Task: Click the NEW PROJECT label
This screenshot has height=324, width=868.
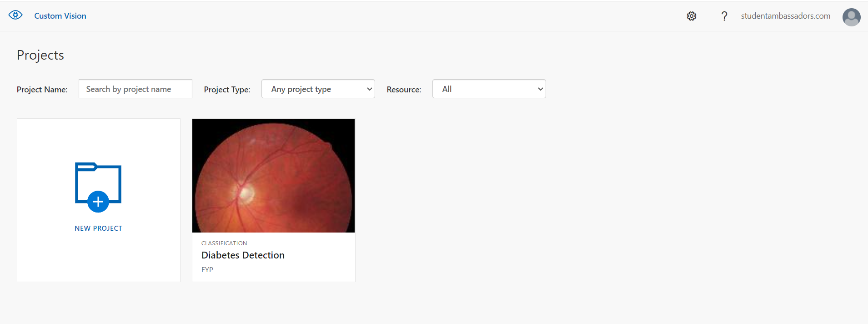Action: 98,228
